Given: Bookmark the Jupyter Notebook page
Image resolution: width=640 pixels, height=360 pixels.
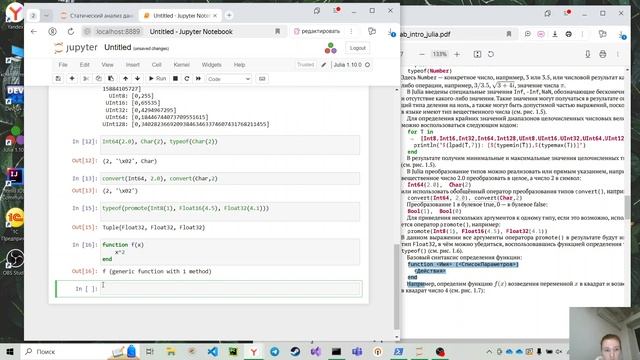Looking at the screenshot, I should pos(278,31).
